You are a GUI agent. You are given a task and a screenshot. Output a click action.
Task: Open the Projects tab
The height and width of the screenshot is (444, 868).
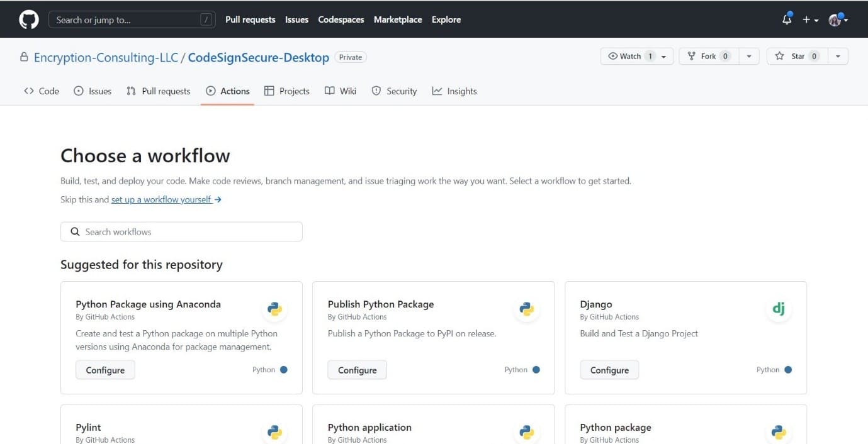287,91
